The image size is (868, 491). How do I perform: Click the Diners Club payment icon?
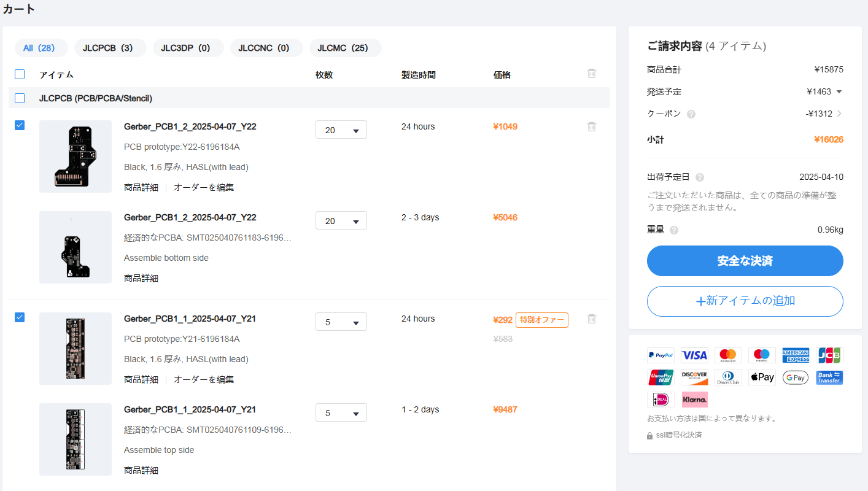728,377
